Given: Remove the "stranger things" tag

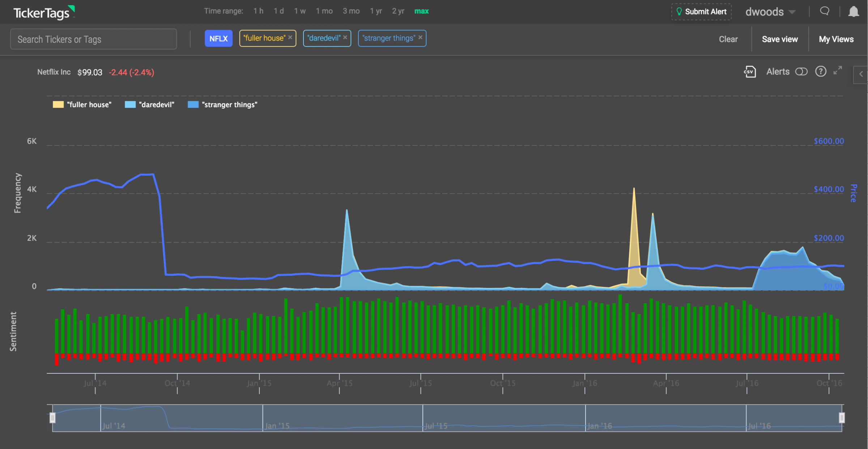Looking at the screenshot, I should point(420,37).
